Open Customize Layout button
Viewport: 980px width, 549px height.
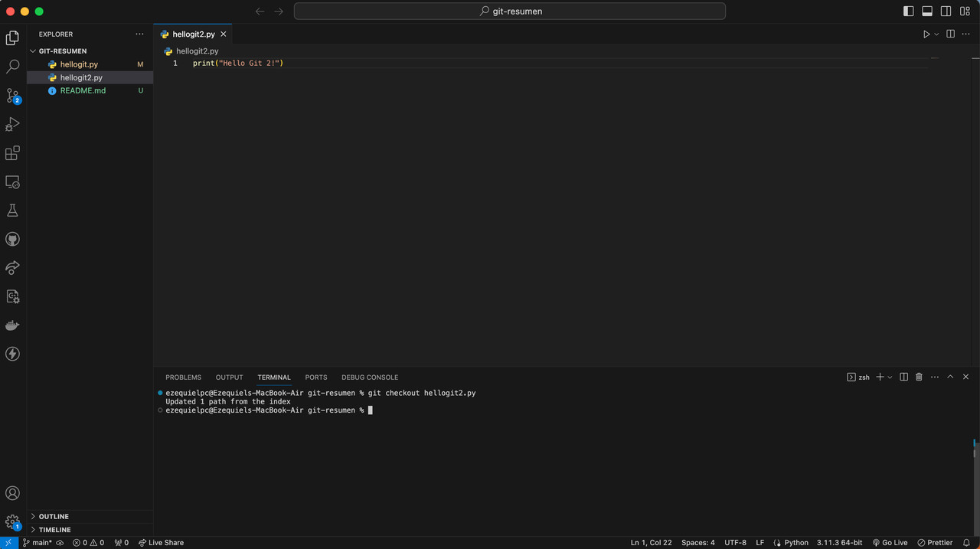point(965,11)
